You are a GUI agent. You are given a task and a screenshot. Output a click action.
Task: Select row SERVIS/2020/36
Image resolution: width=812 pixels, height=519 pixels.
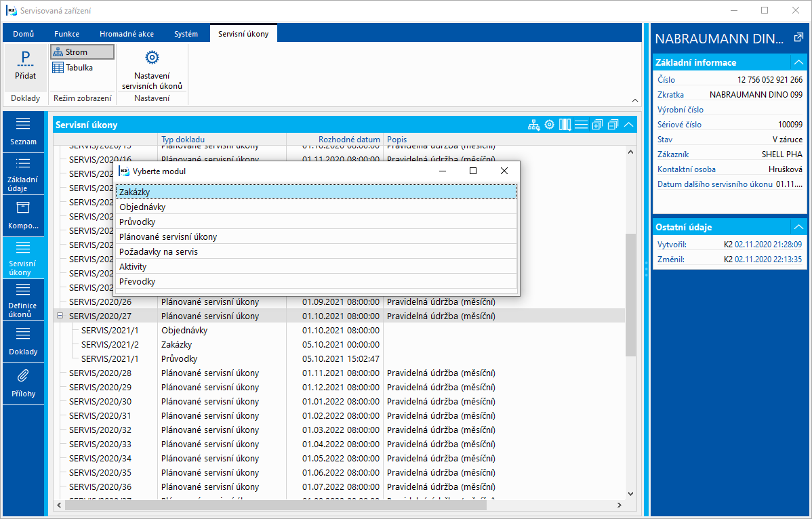339,487
